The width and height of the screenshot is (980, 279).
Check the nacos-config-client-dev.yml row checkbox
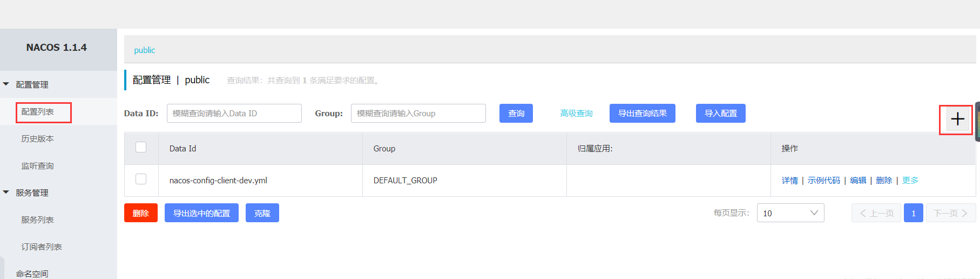[141, 180]
